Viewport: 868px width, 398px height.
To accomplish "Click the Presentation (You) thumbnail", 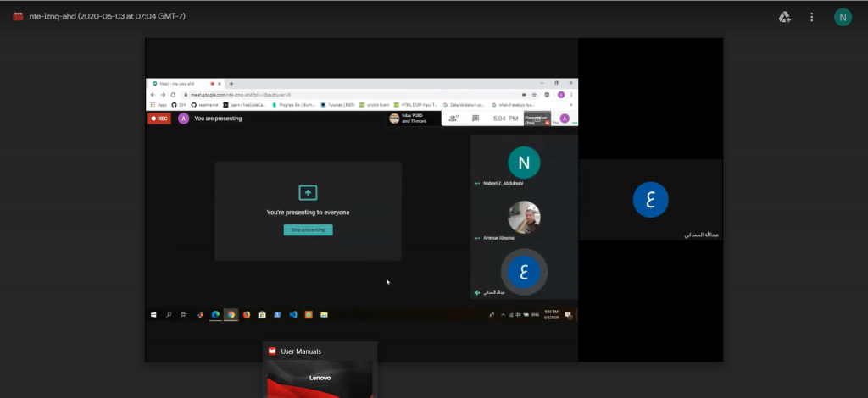I will coord(537,119).
